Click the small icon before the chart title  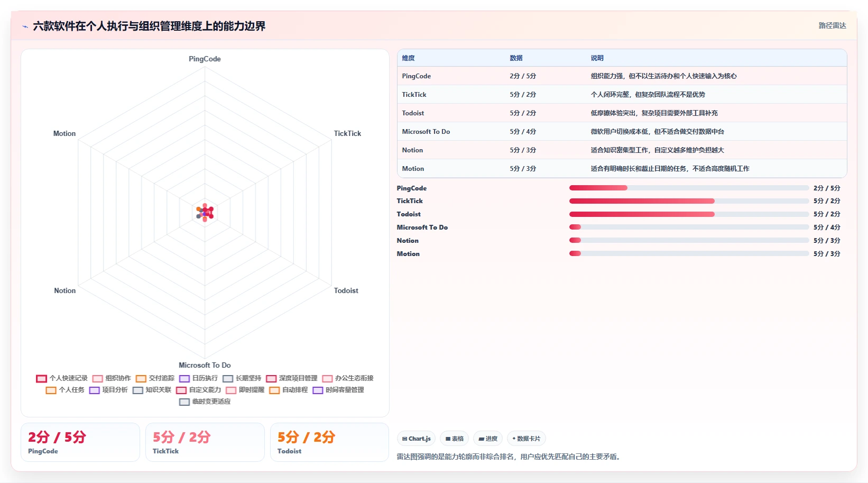click(25, 26)
